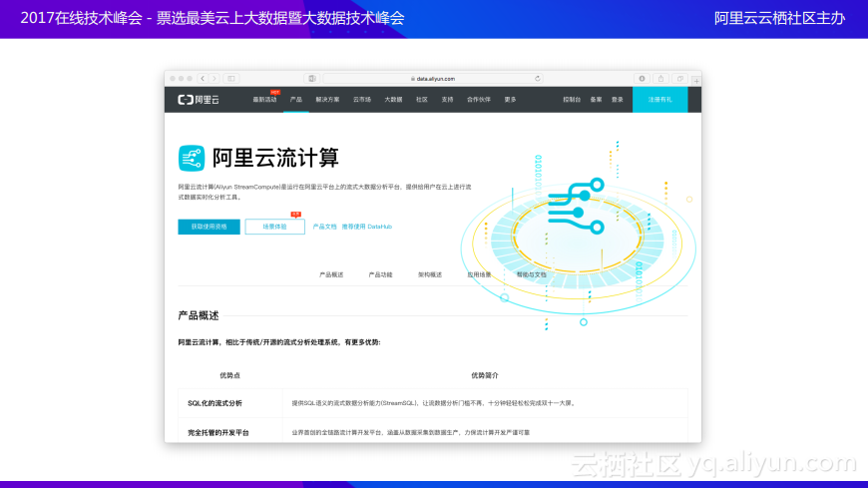Open the 支持 navigation item

(447, 100)
